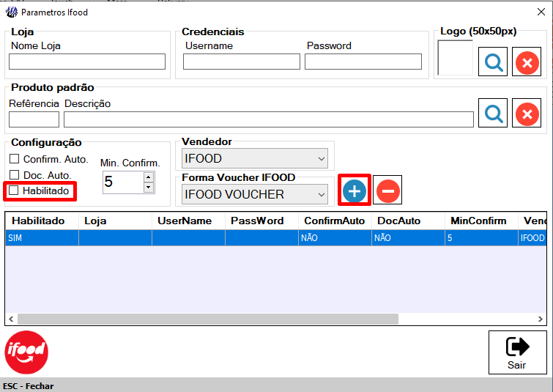Click the red minus remove button
553x392 pixels.
387,191
